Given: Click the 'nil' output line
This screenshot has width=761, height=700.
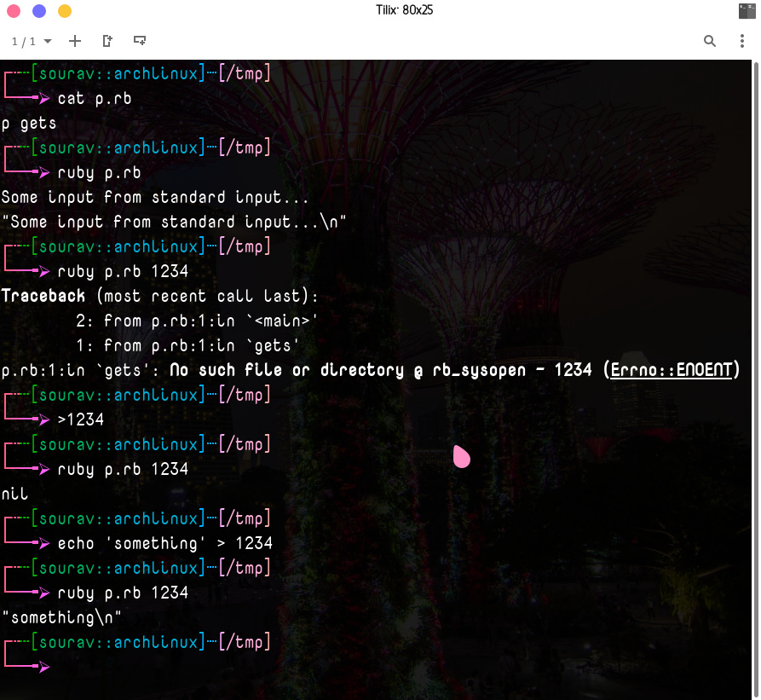Looking at the screenshot, I should pyautogui.click(x=15, y=494).
